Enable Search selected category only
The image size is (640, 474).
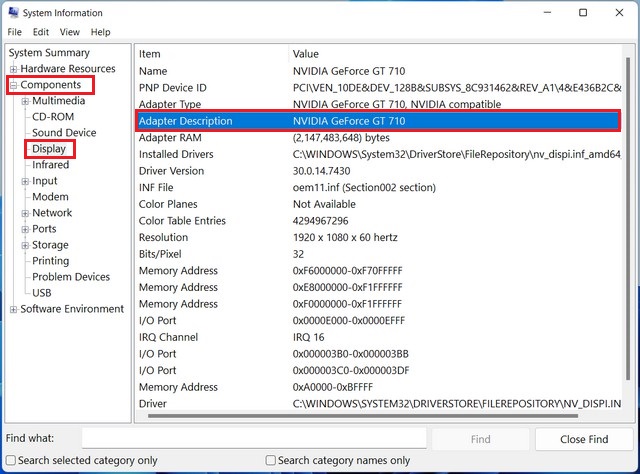point(11,461)
